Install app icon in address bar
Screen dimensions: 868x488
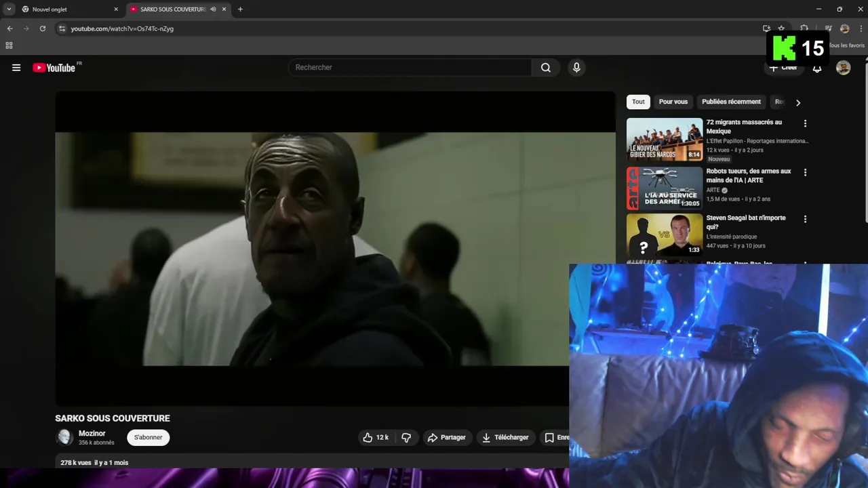[x=766, y=28]
